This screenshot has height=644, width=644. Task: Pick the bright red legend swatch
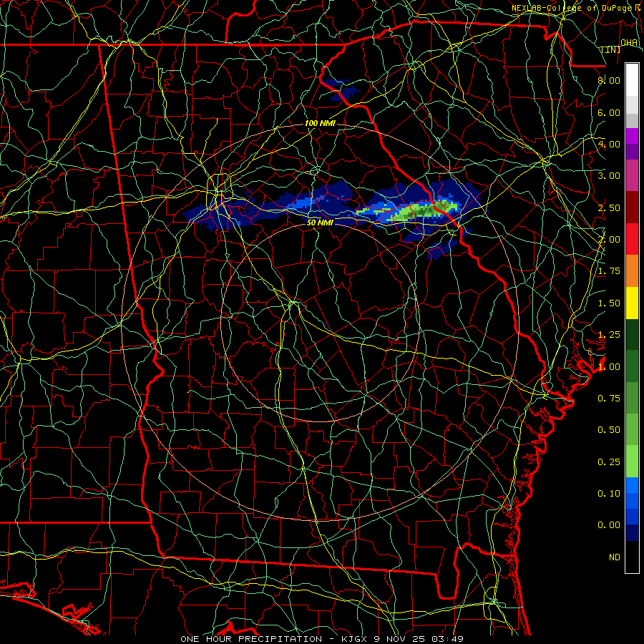632,239
